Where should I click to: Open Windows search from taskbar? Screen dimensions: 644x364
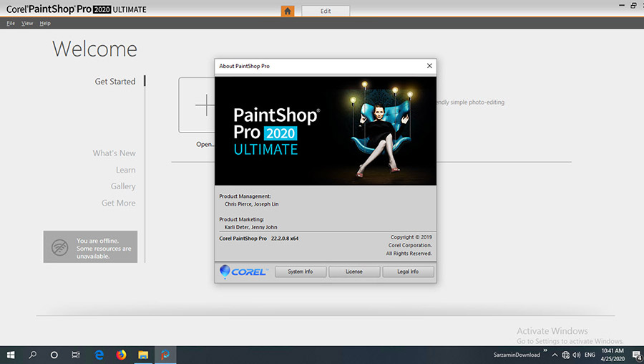point(32,355)
